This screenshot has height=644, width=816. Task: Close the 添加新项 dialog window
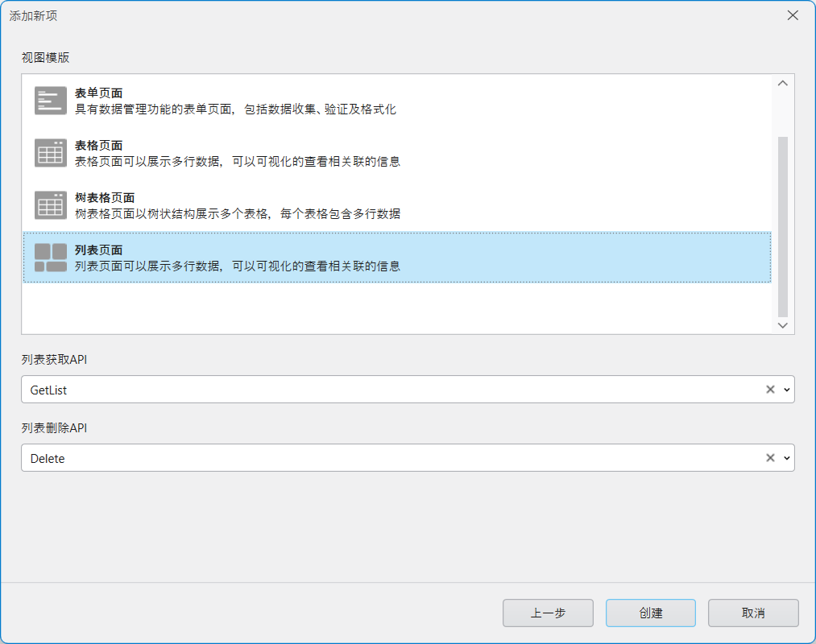pos(793,15)
